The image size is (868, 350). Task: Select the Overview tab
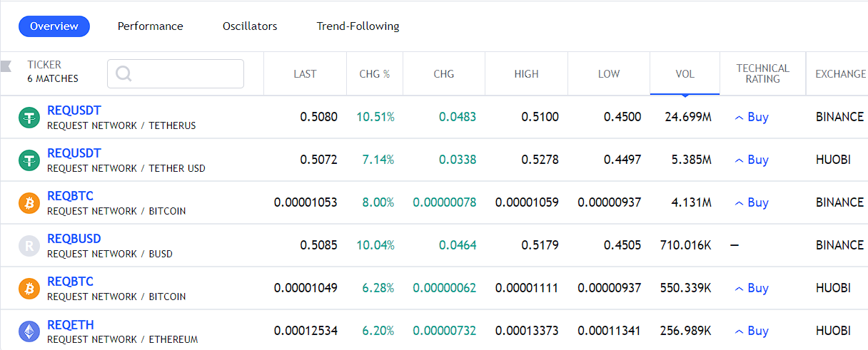[54, 26]
